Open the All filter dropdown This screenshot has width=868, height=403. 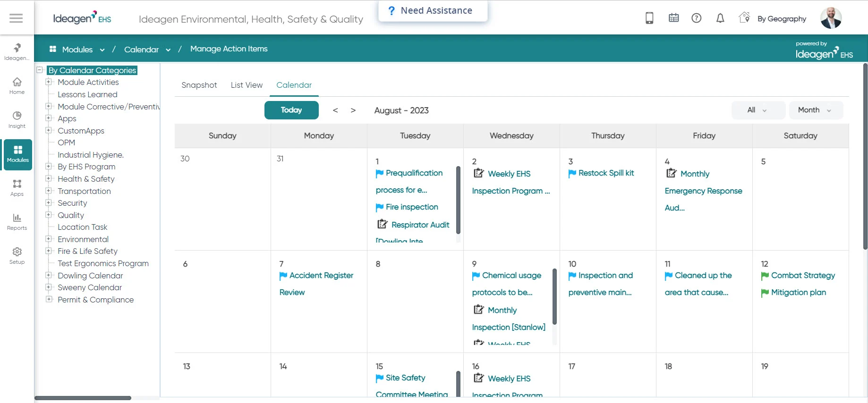(758, 110)
